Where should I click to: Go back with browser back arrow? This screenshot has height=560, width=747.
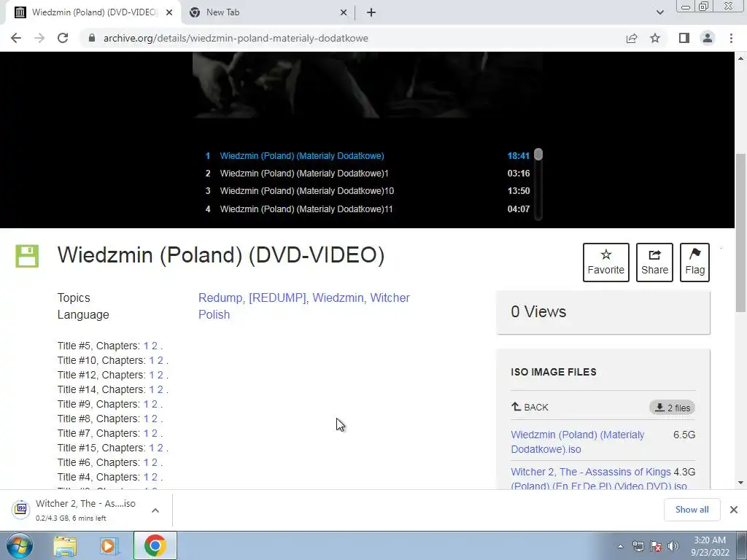coord(16,38)
